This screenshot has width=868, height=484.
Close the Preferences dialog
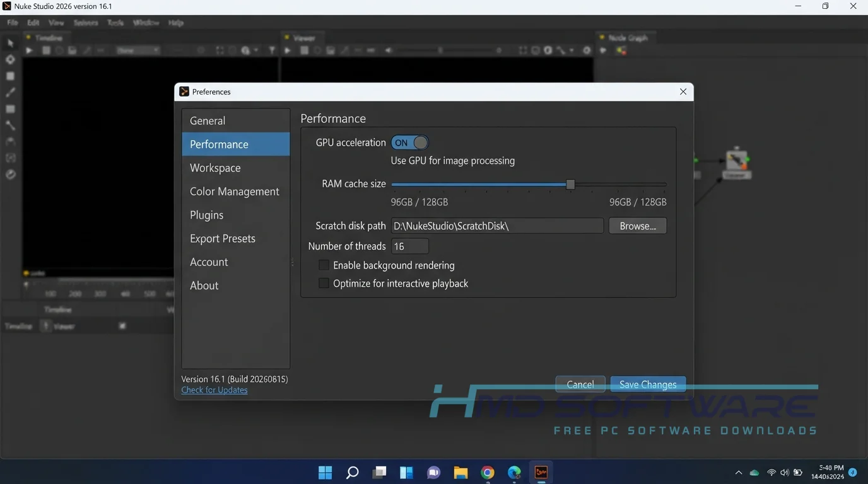point(683,92)
